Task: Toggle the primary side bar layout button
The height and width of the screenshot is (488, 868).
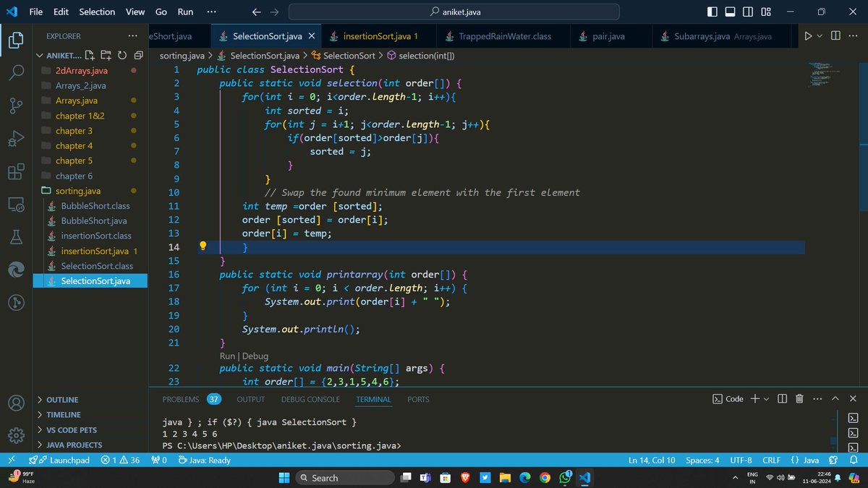Action: pyautogui.click(x=712, y=12)
